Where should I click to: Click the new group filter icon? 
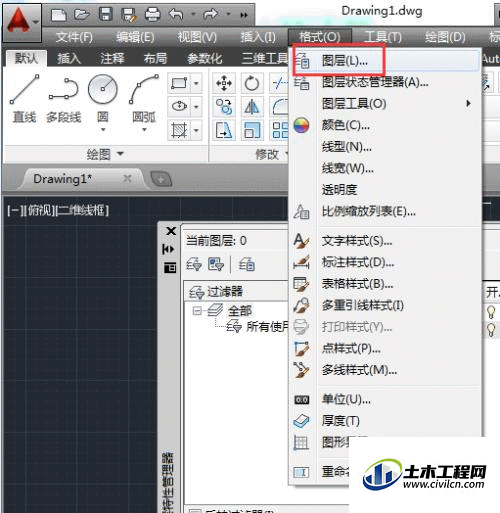click(216, 265)
